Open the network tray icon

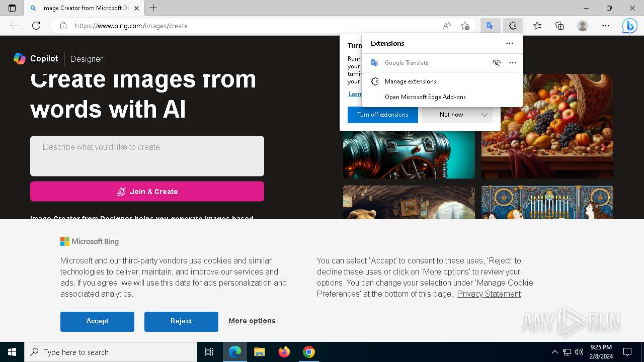click(x=567, y=352)
